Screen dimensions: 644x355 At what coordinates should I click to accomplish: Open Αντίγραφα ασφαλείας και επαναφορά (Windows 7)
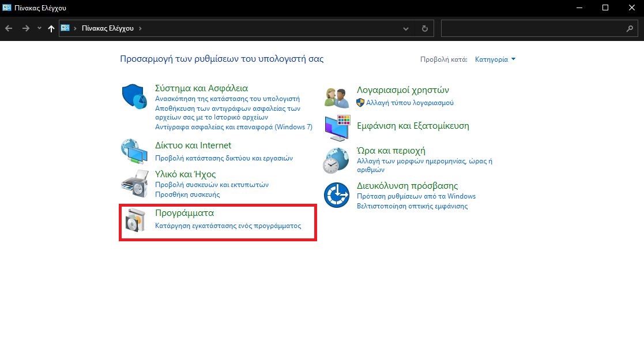click(x=234, y=127)
